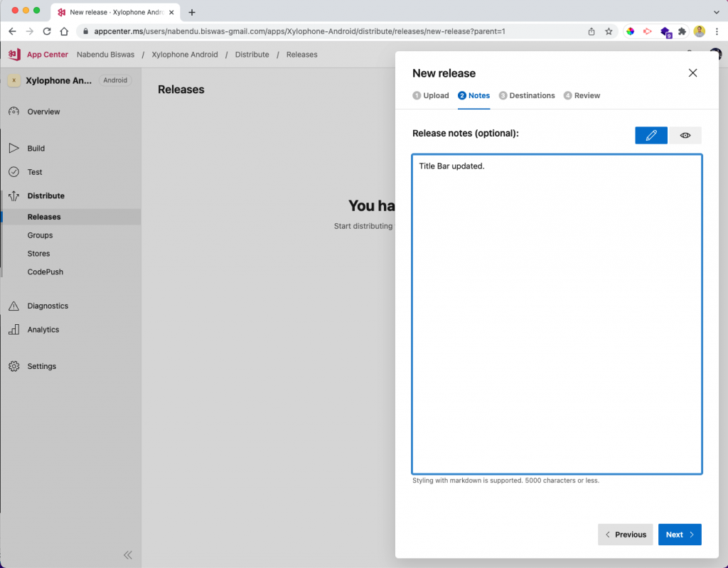Click the Build play icon

point(14,148)
